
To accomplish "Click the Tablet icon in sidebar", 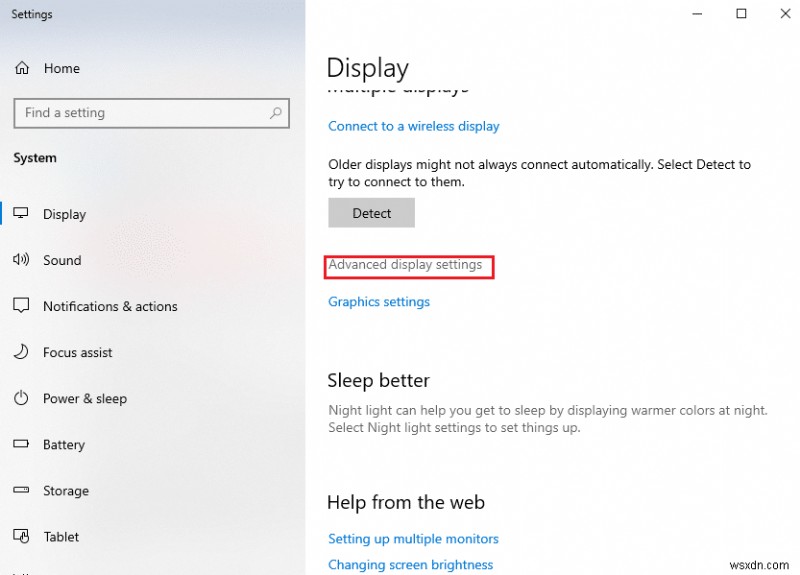I will coord(22,537).
